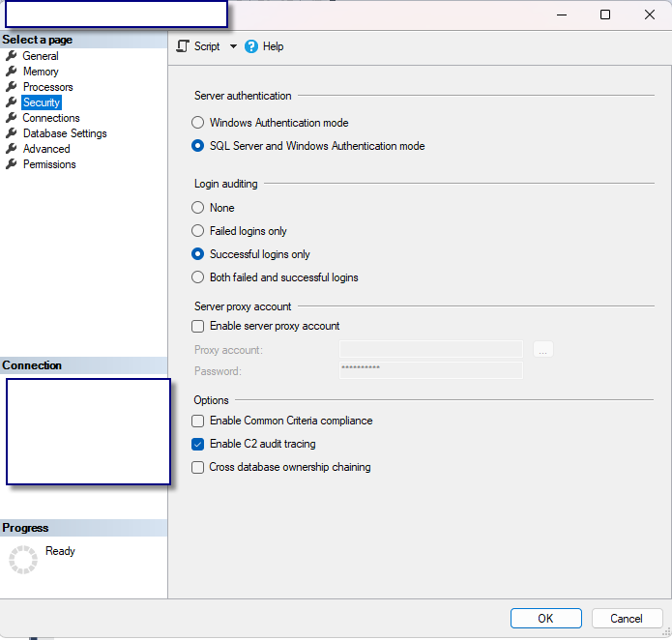The width and height of the screenshot is (672, 640).
Task: Click the Ready status text
Action: [60, 551]
